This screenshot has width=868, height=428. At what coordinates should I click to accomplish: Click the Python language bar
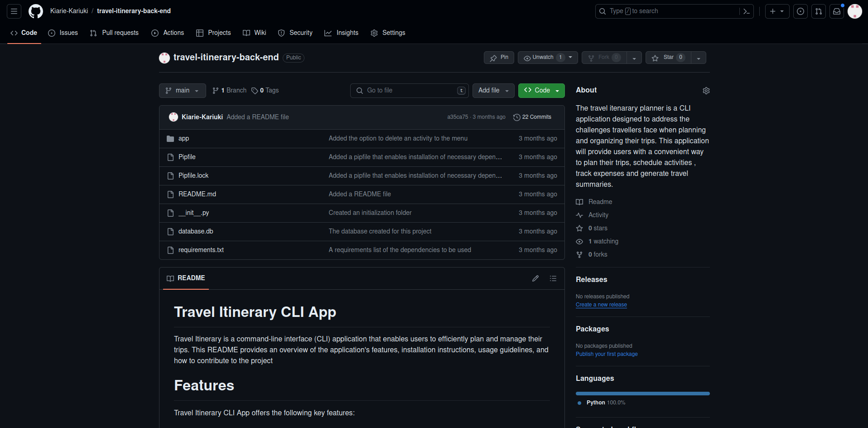point(642,394)
